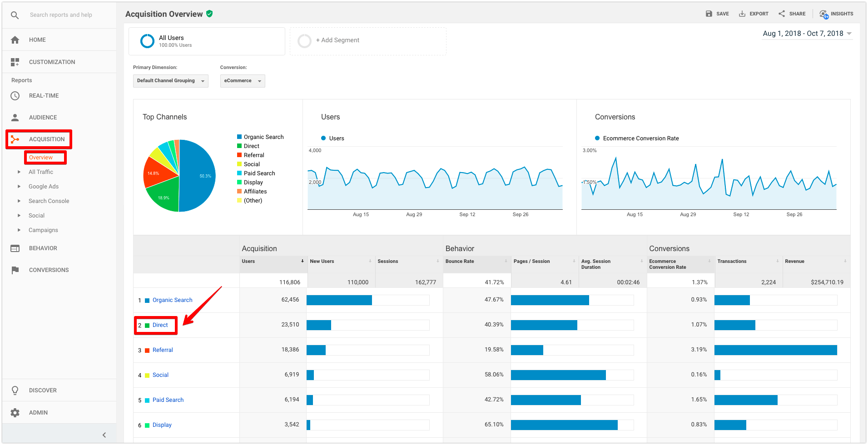The width and height of the screenshot is (868, 445).
Task: Select the Acquisition Overview sub-item
Action: tap(41, 158)
